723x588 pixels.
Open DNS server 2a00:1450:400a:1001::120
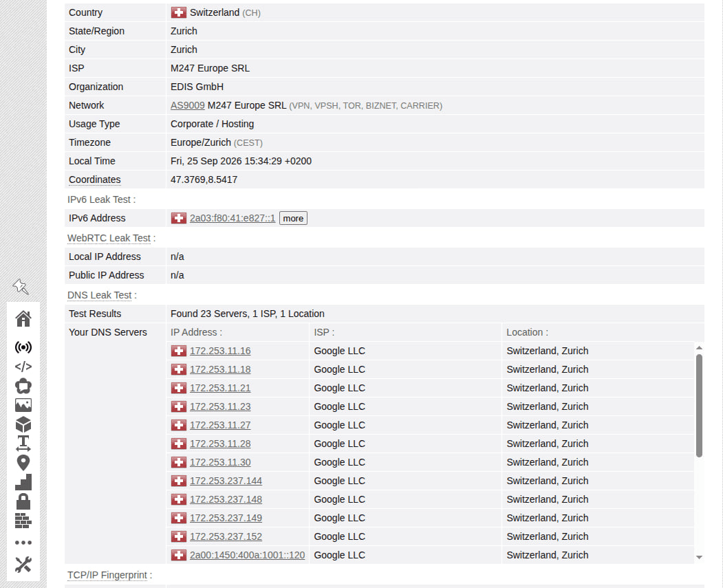pyautogui.click(x=247, y=555)
